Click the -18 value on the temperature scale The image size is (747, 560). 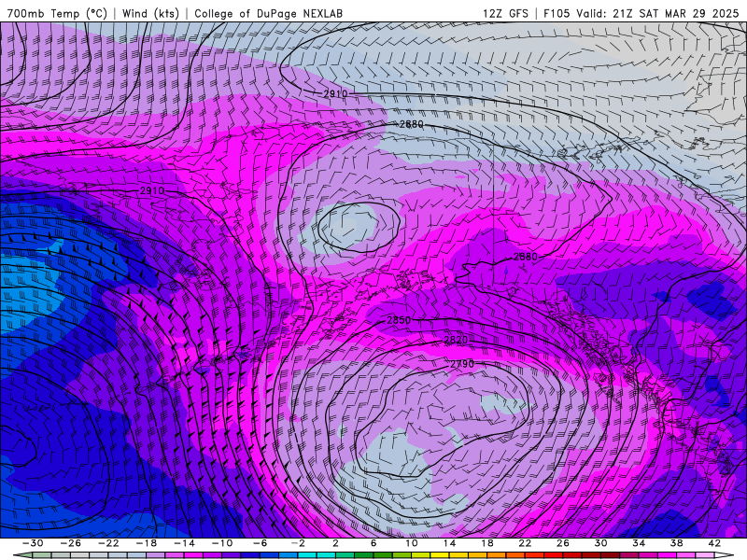coord(147,543)
